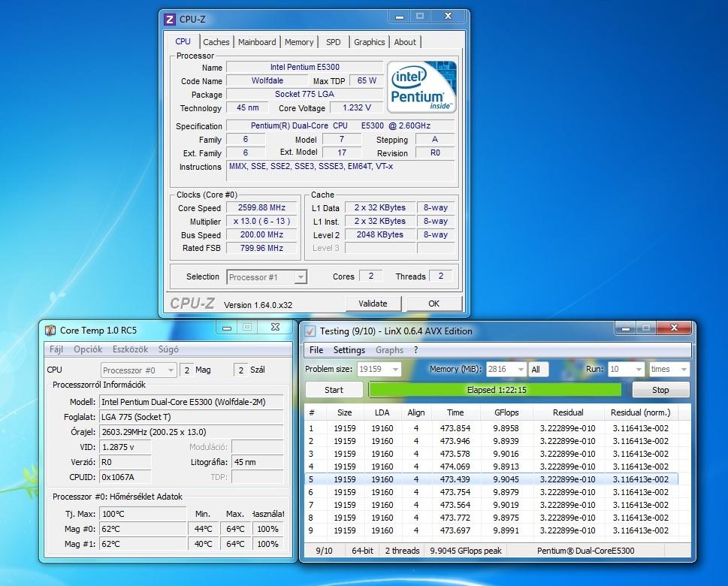
Task: Minimize the CPU-Z window
Action: click(x=400, y=17)
